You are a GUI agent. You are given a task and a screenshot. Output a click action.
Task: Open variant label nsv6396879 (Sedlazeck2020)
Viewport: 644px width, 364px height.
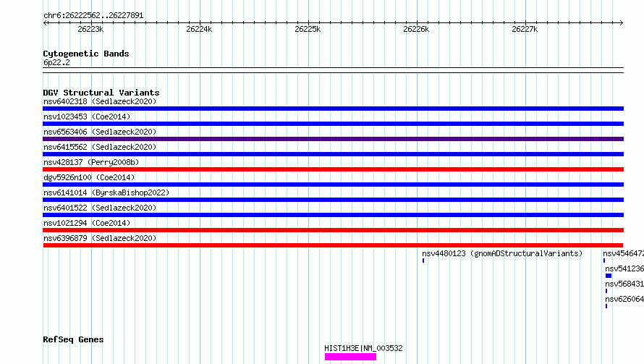point(100,238)
